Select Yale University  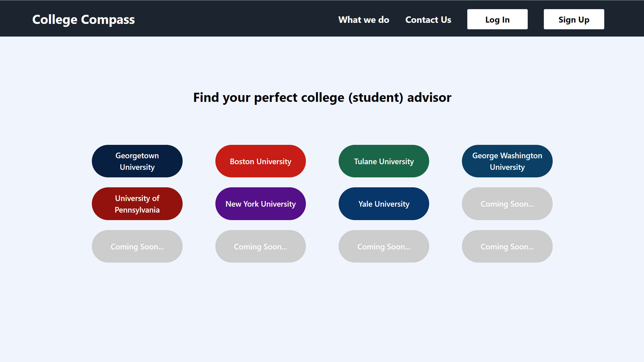click(x=384, y=204)
